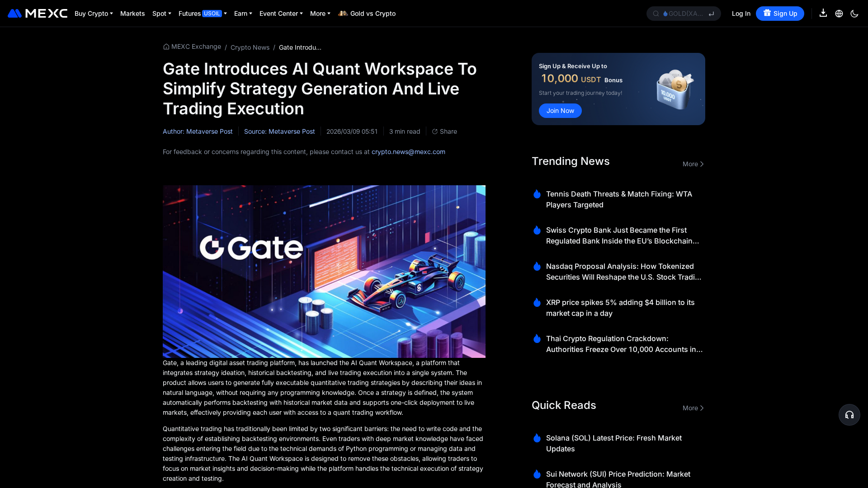Click the download app icon
Image resolution: width=868 pixels, height=488 pixels.
click(x=823, y=13)
